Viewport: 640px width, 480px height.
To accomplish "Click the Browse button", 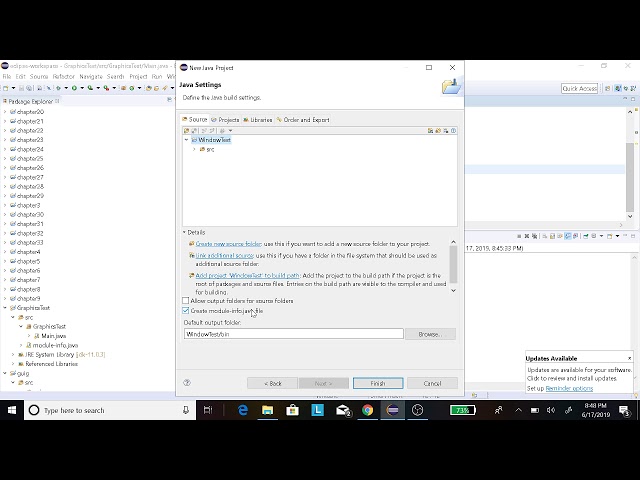I will 430,334.
